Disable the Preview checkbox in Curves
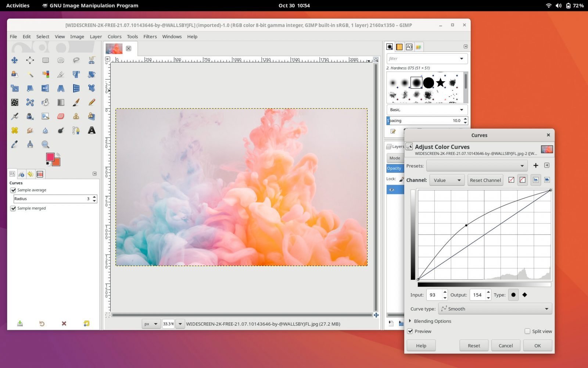 tap(410, 331)
